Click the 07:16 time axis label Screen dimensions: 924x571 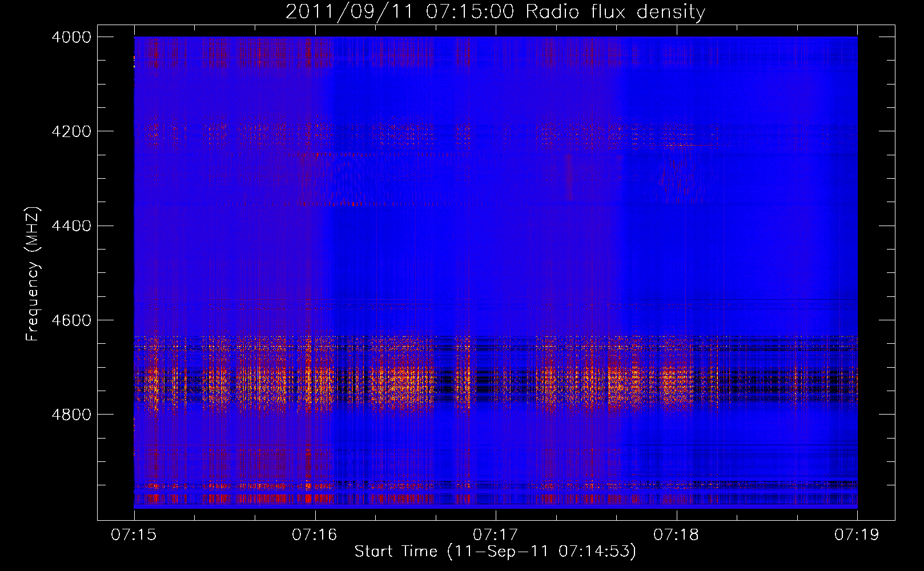(x=315, y=535)
